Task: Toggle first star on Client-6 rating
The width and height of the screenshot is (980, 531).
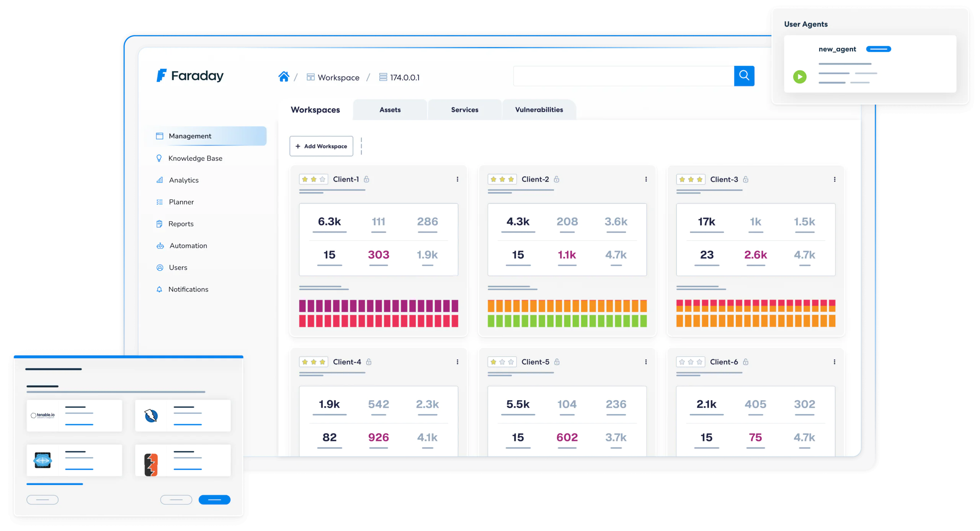Action: pos(682,362)
